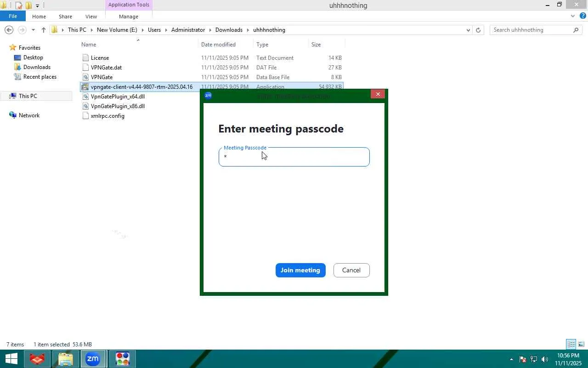Click the network tray icon

pyautogui.click(x=534, y=359)
